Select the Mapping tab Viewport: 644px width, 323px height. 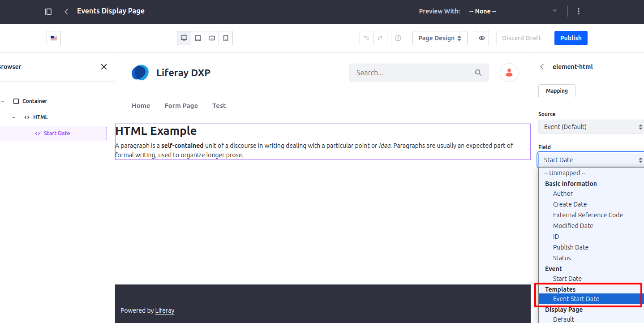click(557, 91)
